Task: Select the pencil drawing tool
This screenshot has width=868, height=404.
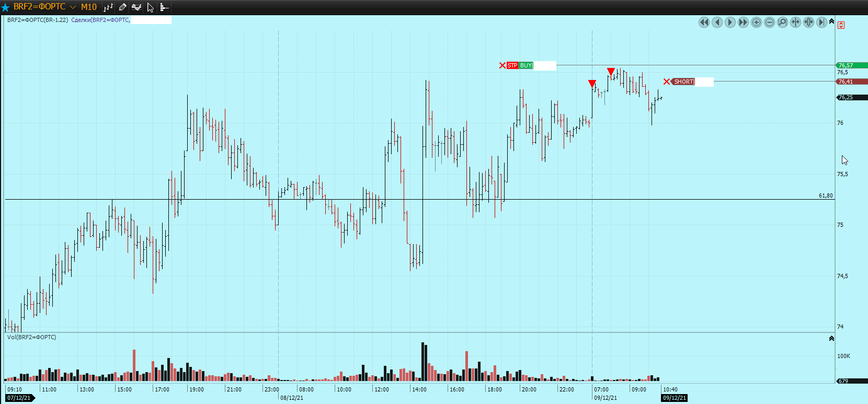Action: pyautogui.click(x=122, y=7)
